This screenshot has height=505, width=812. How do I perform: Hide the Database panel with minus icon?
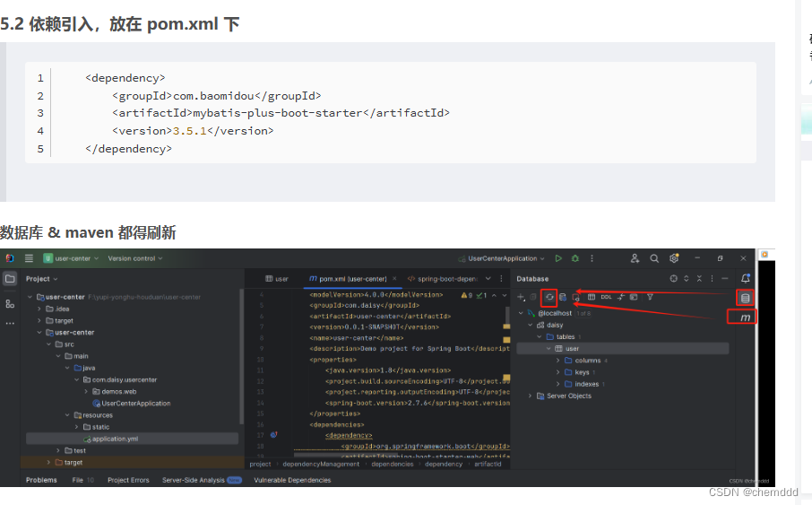(725, 278)
